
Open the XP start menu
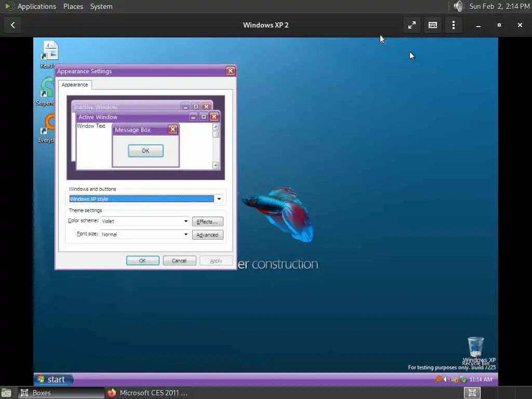54,379
